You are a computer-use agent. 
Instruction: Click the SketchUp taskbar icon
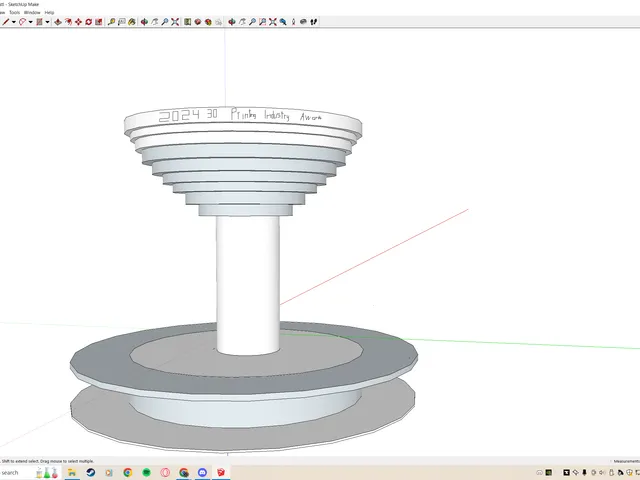pos(221,473)
